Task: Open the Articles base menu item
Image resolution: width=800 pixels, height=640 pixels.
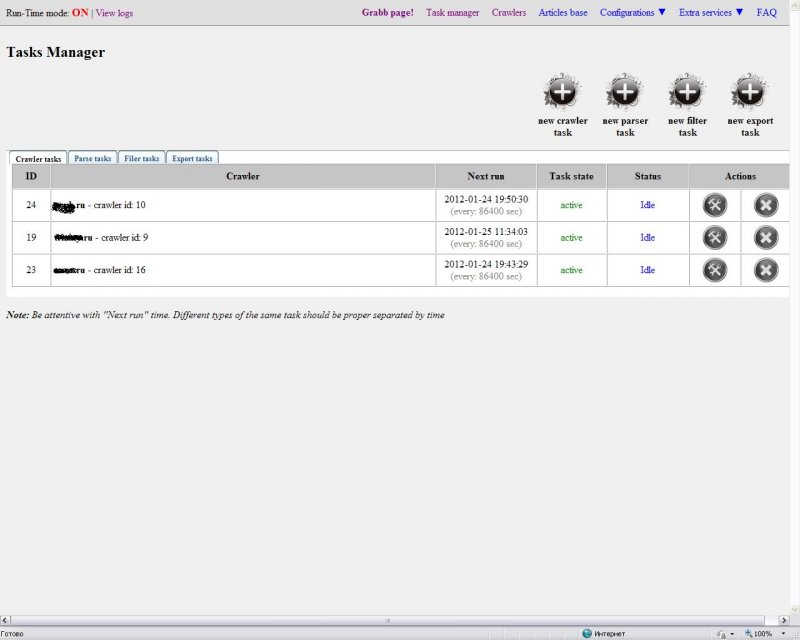Action: tap(563, 13)
